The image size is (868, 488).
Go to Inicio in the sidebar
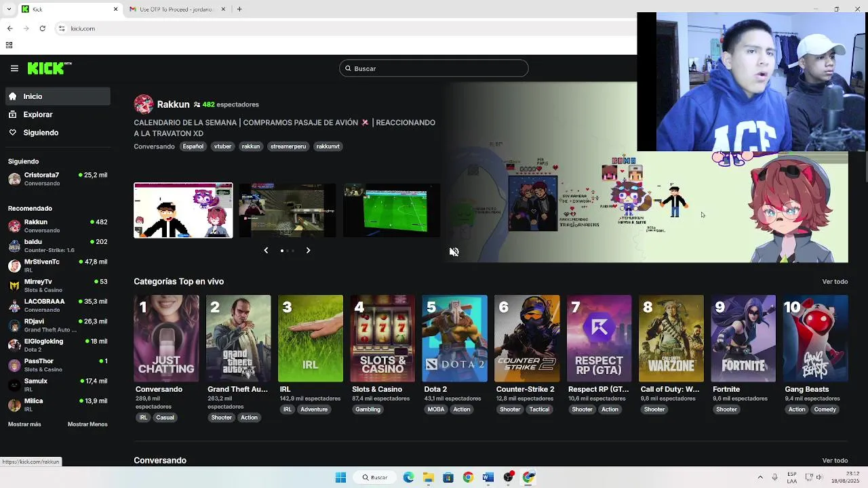58,96
